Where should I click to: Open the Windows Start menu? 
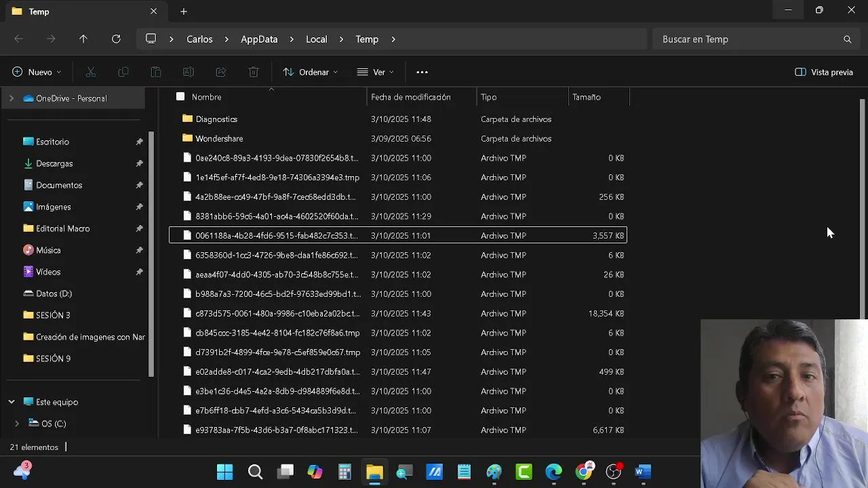[224, 472]
